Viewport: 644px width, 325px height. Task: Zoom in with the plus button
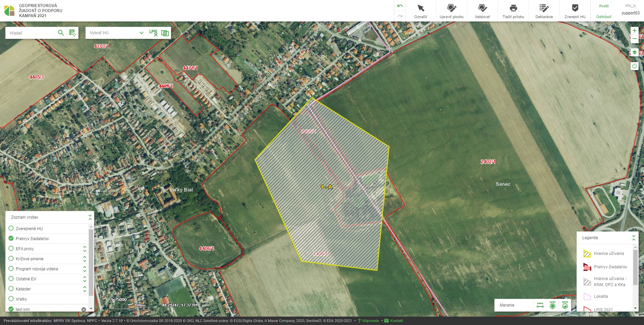[x=634, y=31]
